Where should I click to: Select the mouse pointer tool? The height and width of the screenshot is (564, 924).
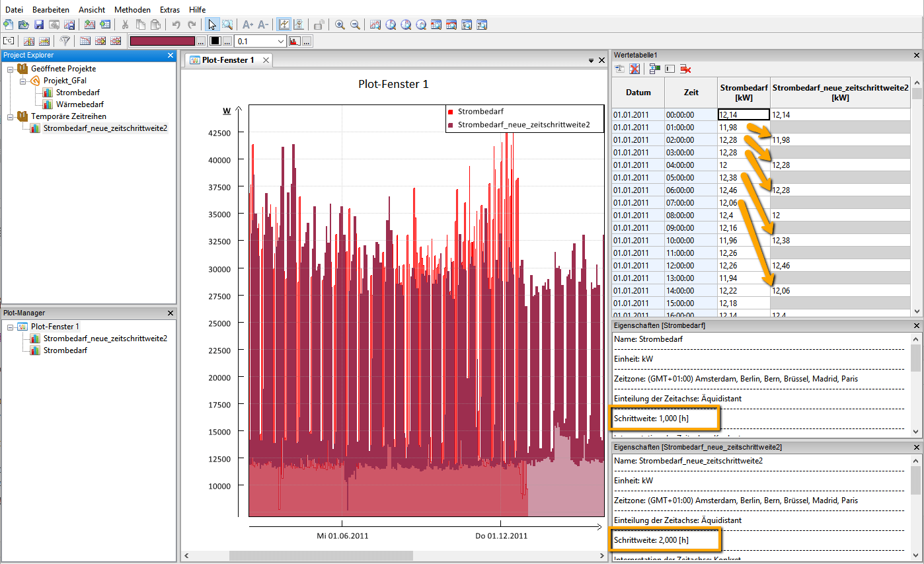point(212,24)
